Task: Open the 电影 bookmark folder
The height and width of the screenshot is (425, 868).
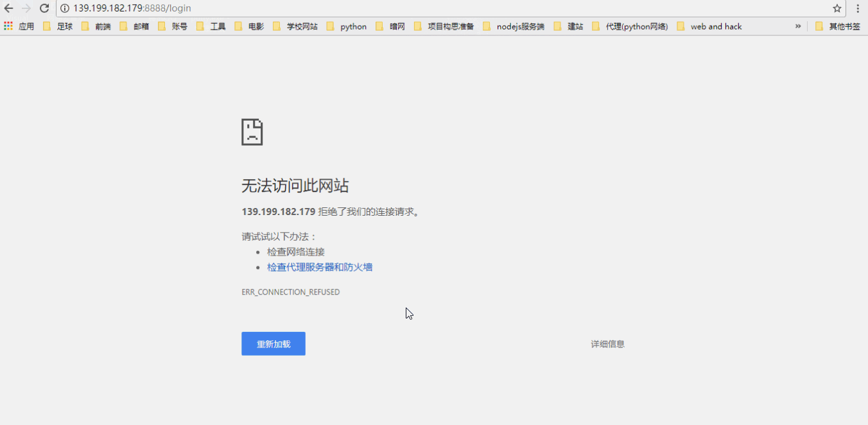Action: click(x=249, y=26)
